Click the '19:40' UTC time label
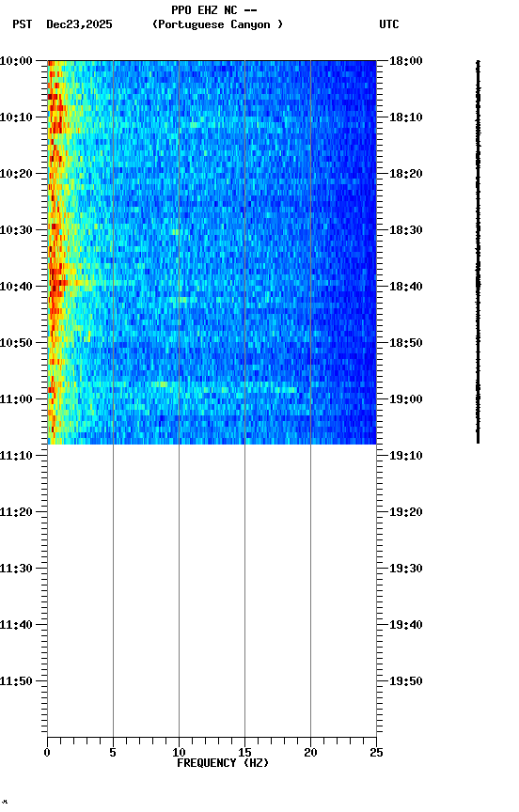519x812 pixels. click(406, 625)
